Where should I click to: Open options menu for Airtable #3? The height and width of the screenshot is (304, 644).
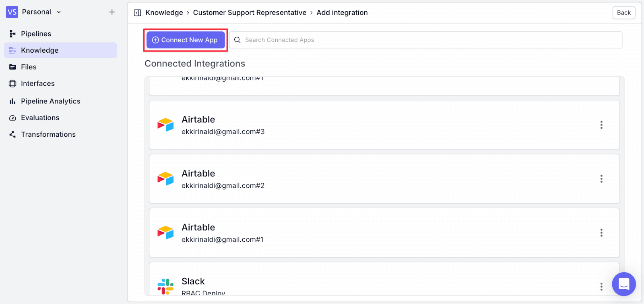click(x=601, y=125)
